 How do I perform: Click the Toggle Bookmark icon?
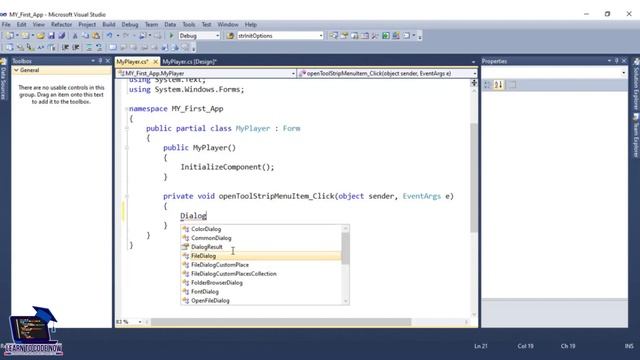(113, 48)
